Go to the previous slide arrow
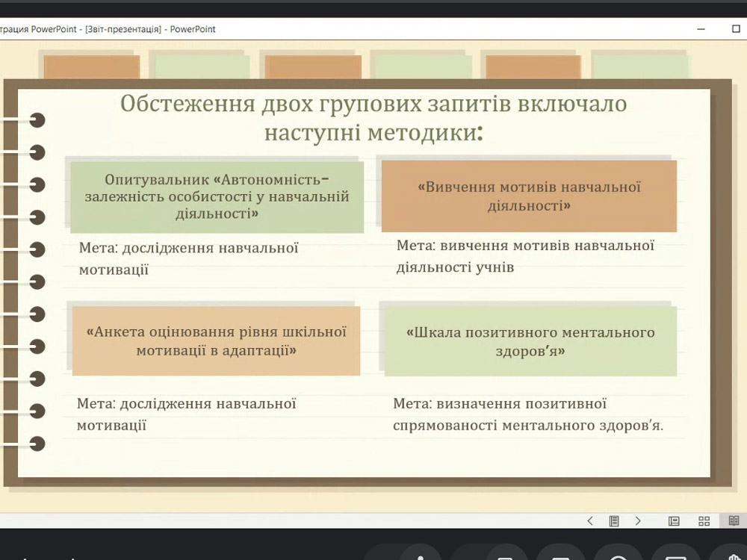Viewport: 747px width, 560px height. (590, 521)
